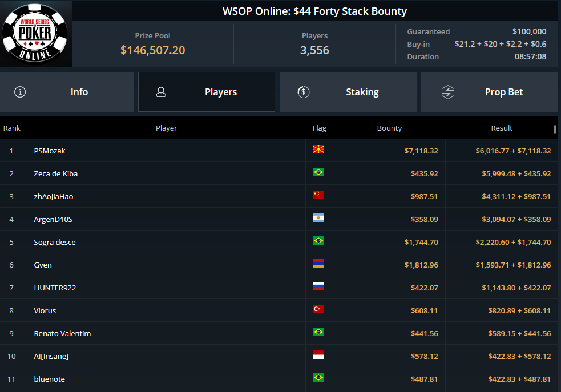Click the Bounty column header
561x392 pixels.
pos(389,128)
